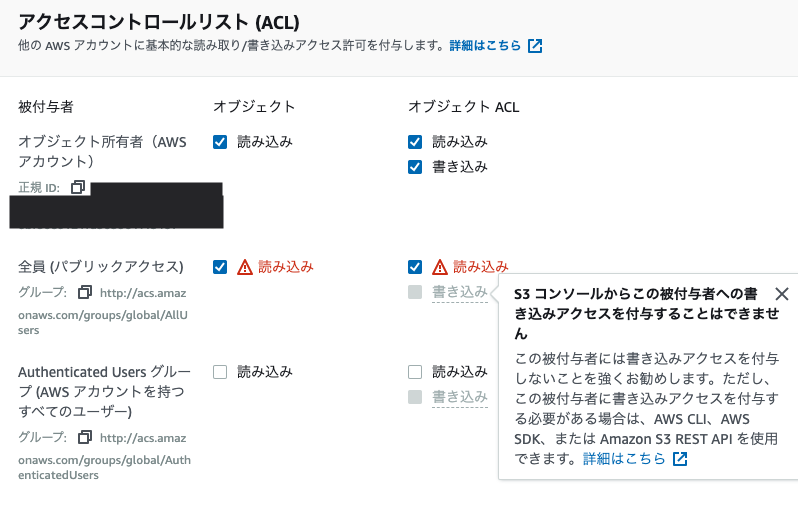
Task: Click external link icon in the popover
Action: (680, 459)
